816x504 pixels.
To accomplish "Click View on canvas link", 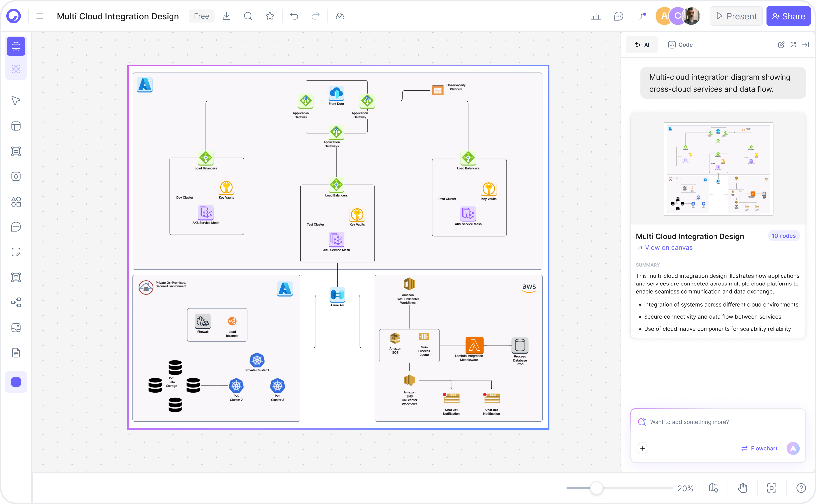I will (664, 248).
